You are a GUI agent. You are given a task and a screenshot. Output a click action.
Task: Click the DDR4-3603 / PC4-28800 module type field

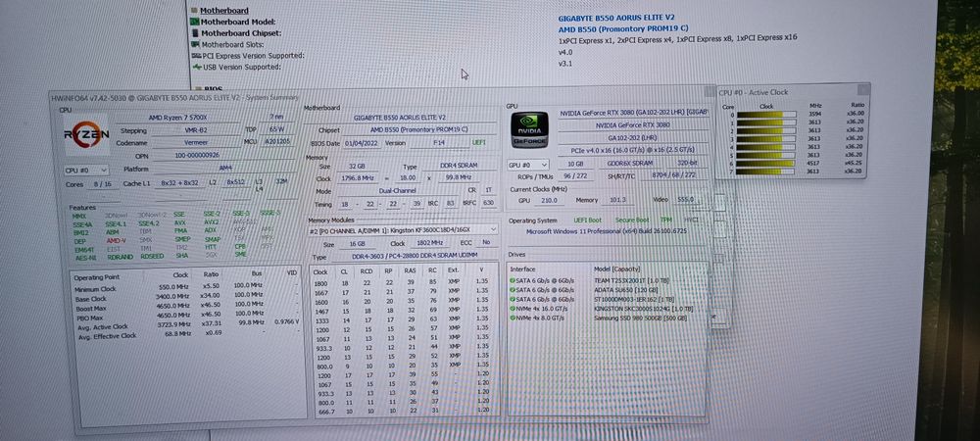click(414, 257)
